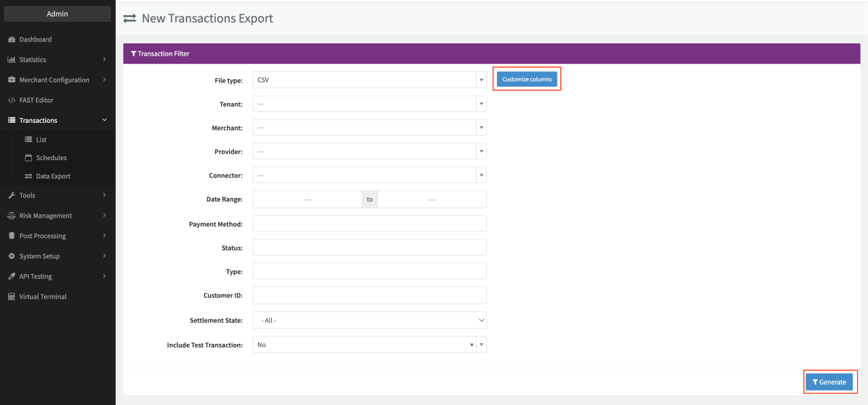Click the Tools wrench icon
The image size is (868, 405).
coord(12,195)
